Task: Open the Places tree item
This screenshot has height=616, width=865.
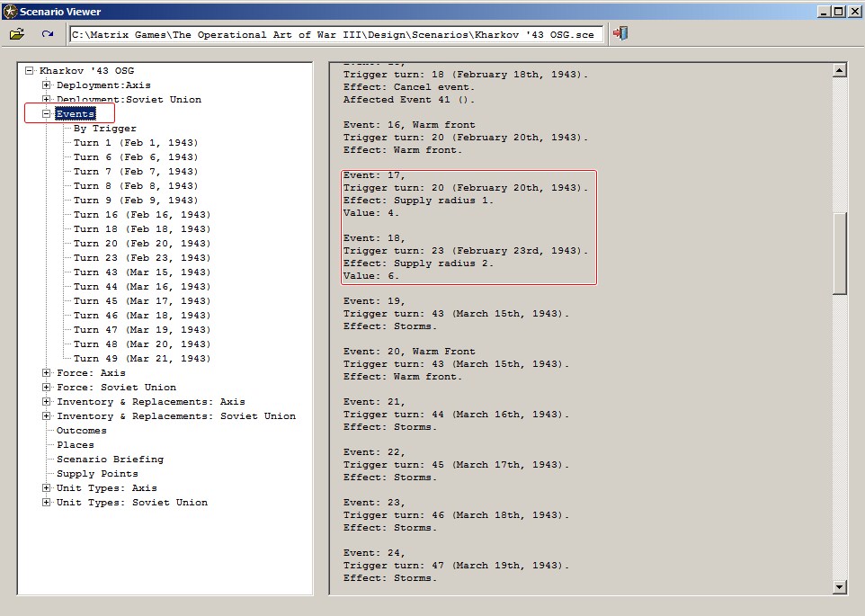Action: [x=76, y=444]
